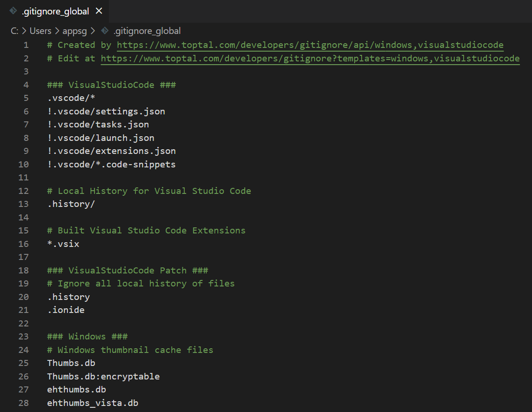Click the appsg breadcrumb item
The width and height of the screenshot is (532, 412).
[74, 31]
